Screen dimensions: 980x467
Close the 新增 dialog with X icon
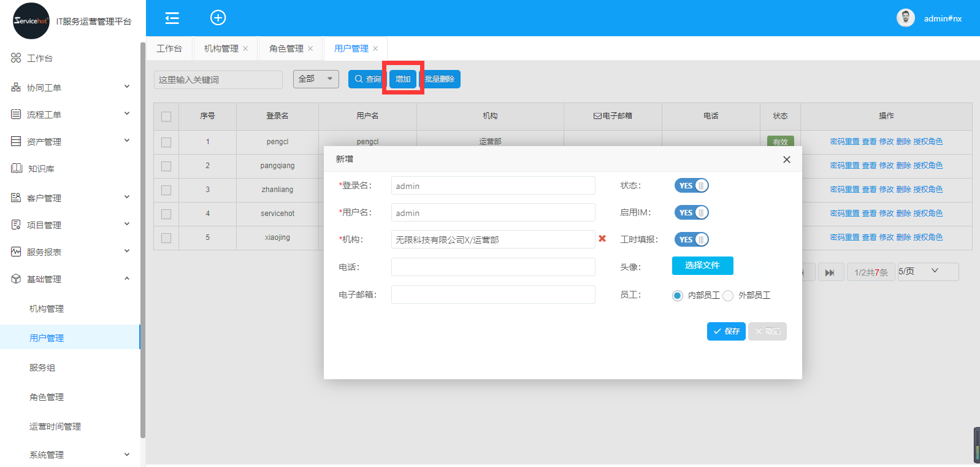786,160
